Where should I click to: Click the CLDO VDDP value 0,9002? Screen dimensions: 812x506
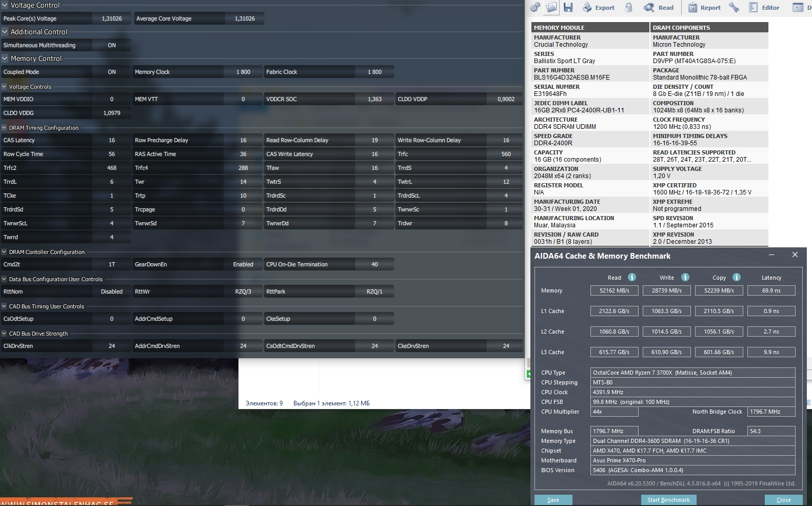(506, 99)
